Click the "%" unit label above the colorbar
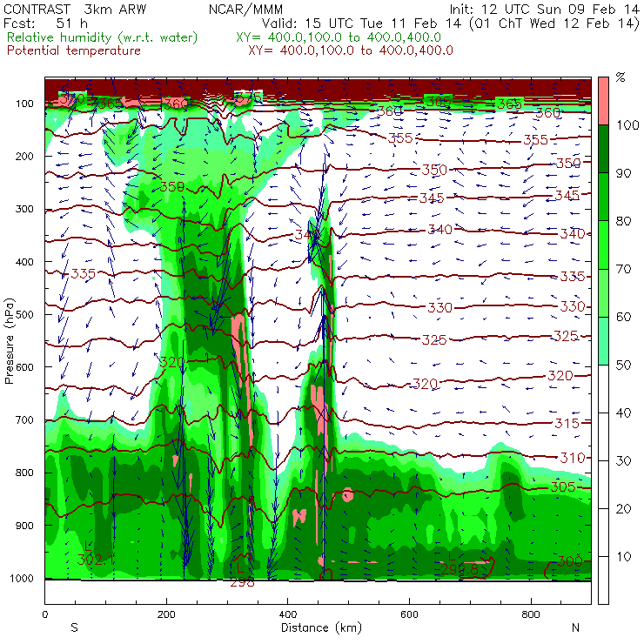This screenshot has height=644, width=644. click(621, 77)
